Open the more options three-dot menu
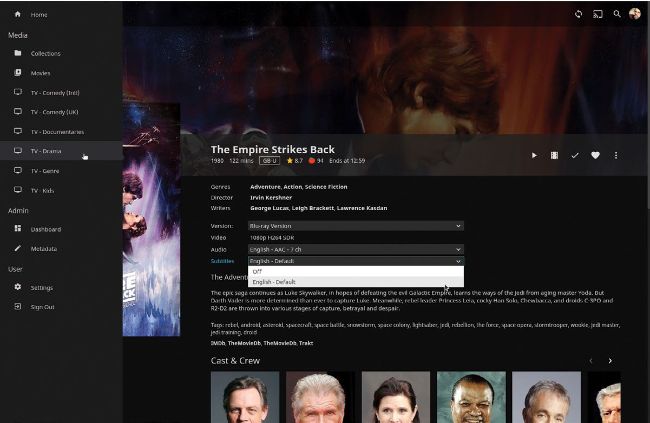 616,155
